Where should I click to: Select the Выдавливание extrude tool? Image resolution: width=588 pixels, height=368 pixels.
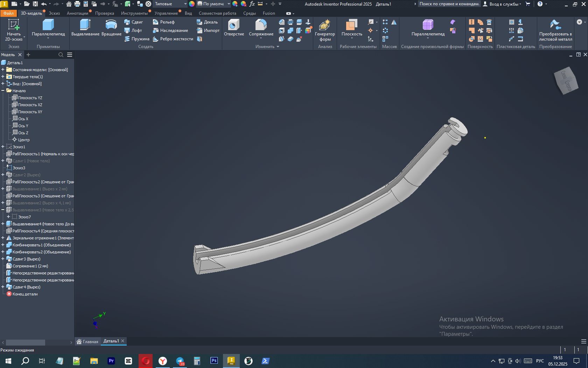(x=85, y=28)
